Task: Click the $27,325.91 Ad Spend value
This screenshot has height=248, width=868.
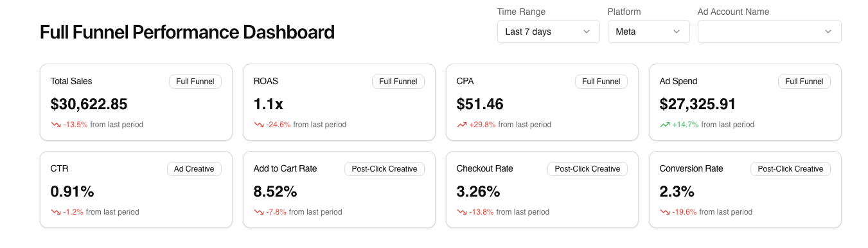Action: pos(698,104)
